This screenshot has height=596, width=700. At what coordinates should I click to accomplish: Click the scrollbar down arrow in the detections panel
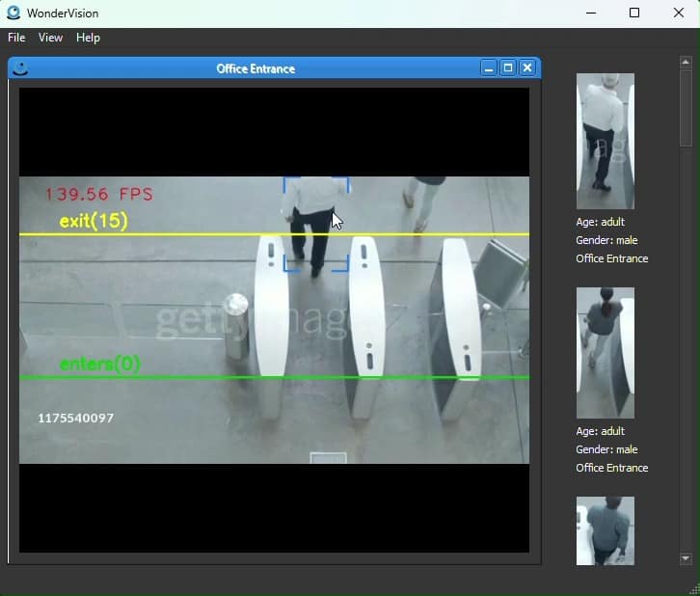pyautogui.click(x=686, y=558)
